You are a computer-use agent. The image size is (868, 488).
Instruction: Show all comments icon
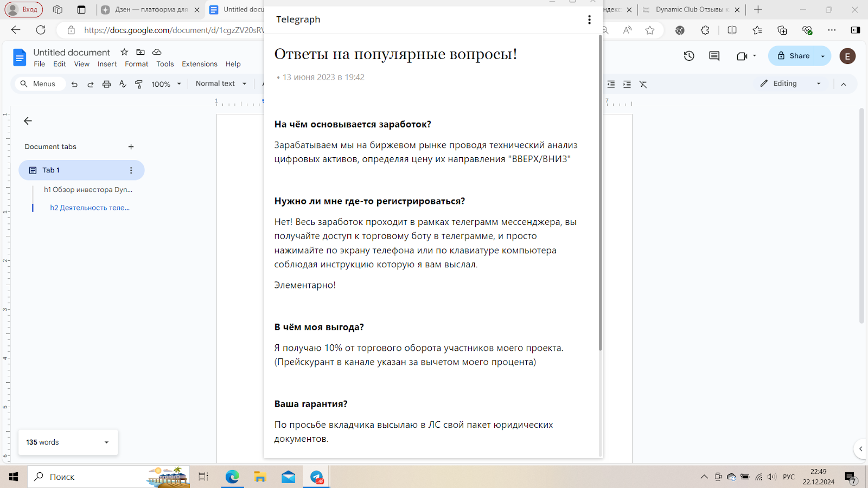pos(714,56)
